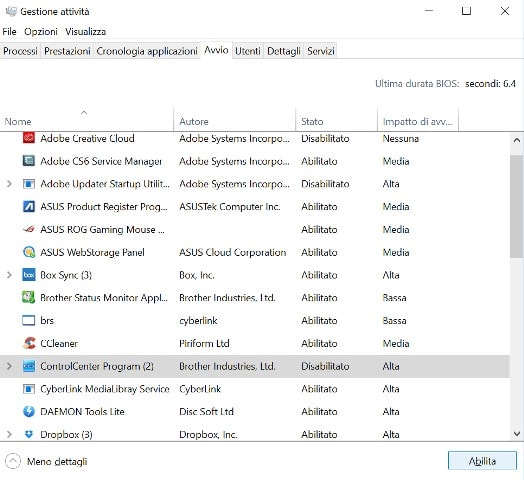Open the File menu
Image resolution: width=524 pixels, height=480 pixels.
click(x=9, y=31)
